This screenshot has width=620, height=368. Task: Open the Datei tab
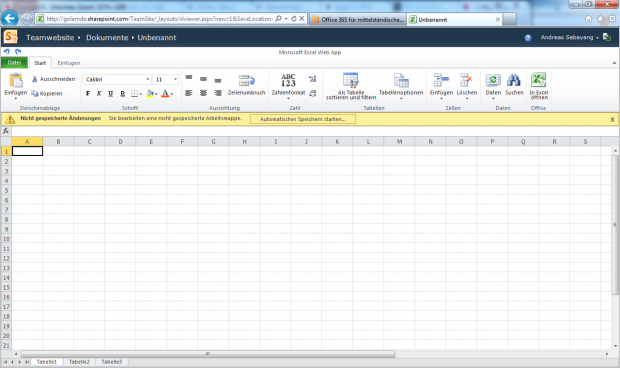tap(14, 62)
